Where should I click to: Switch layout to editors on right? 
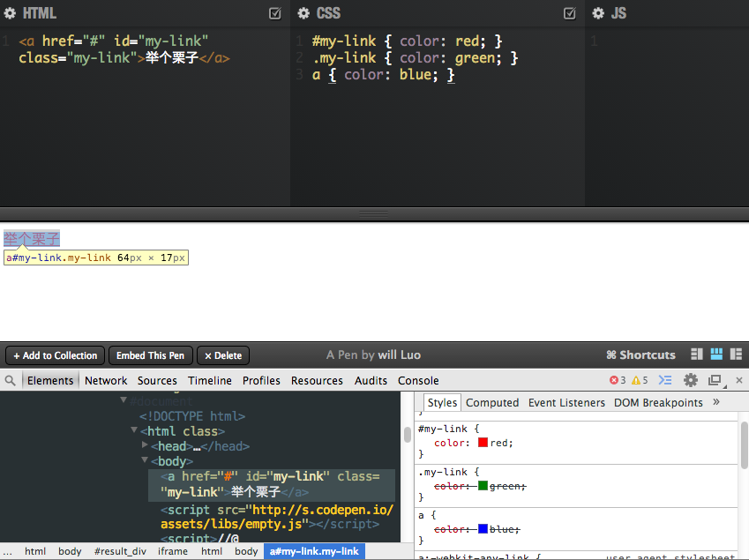736,355
